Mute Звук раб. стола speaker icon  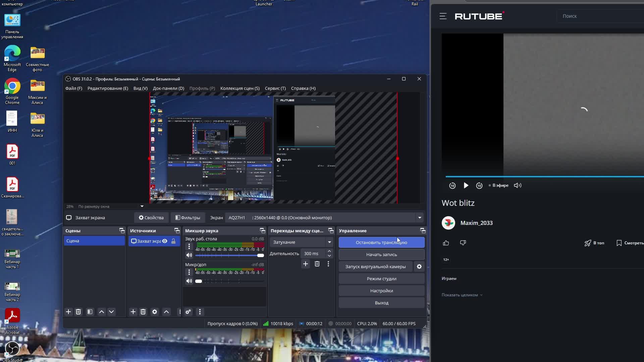189,255
